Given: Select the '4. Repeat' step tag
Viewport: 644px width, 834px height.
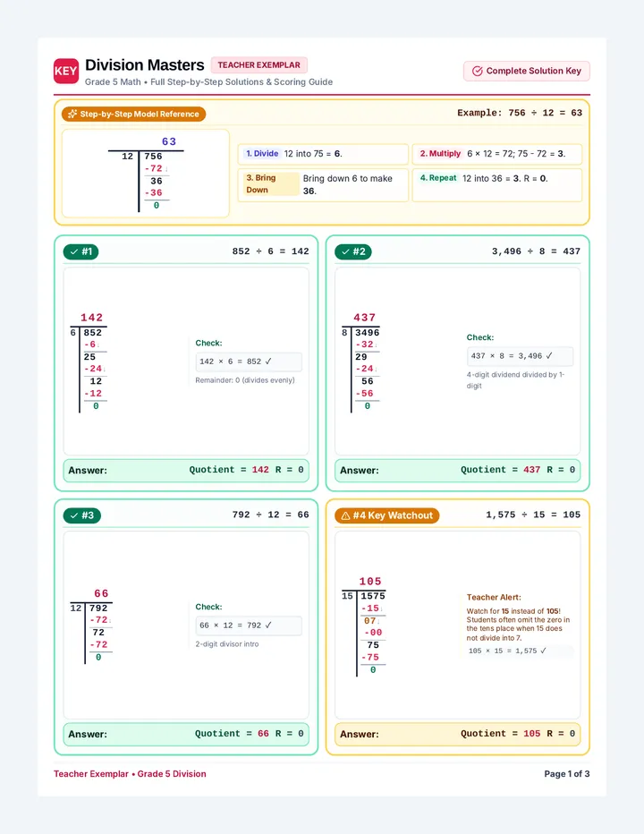Looking at the screenshot, I should pyautogui.click(x=437, y=178).
